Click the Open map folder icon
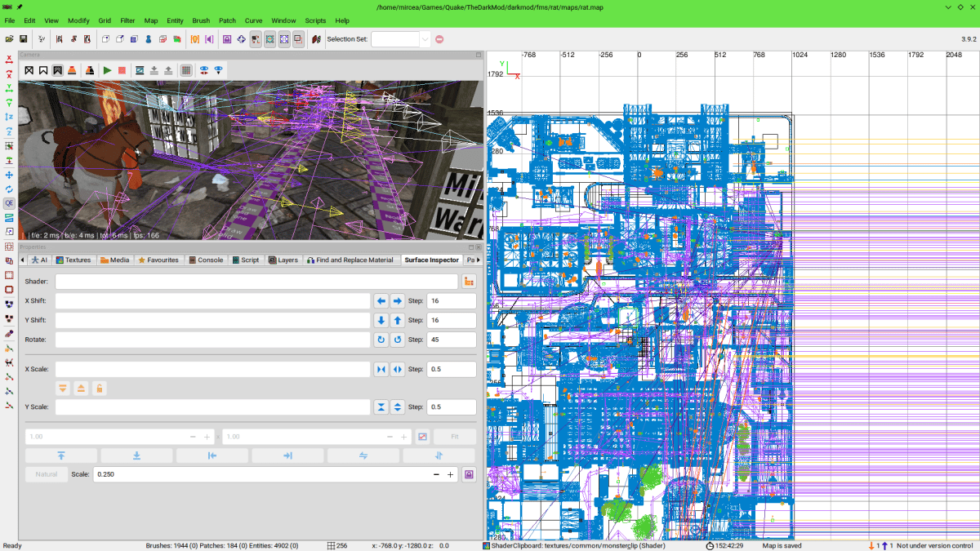980x551 pixels. click(9, 38)
